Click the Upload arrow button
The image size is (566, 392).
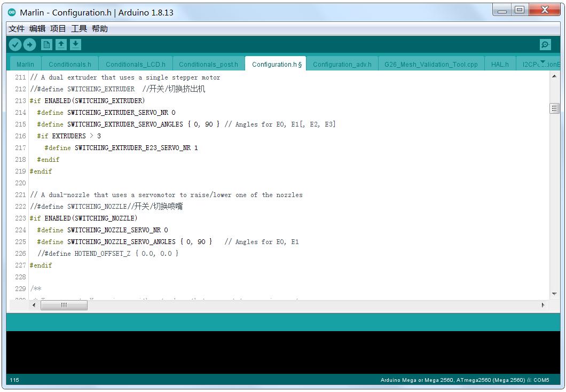30,45
